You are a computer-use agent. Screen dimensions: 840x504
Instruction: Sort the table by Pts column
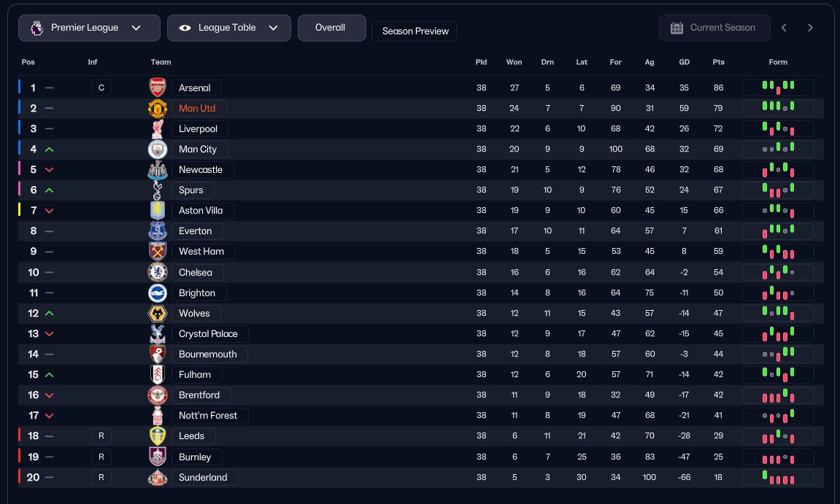tap(719, 62)
